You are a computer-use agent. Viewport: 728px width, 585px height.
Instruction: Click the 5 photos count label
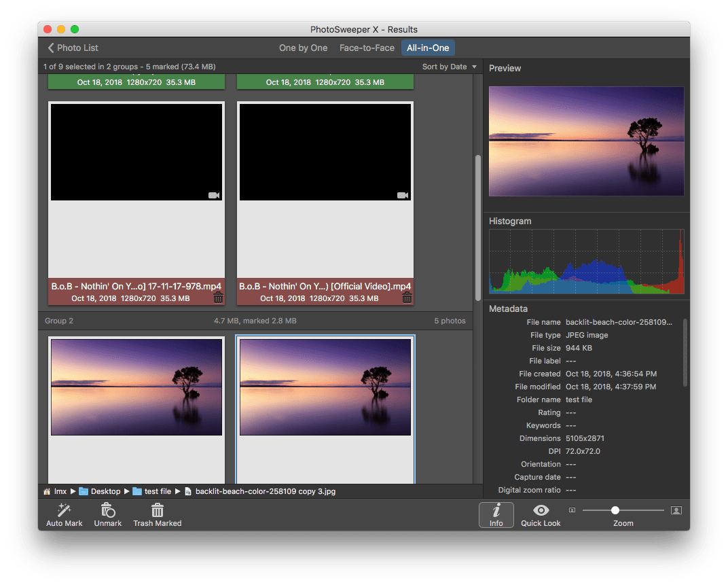click(450, 321)
